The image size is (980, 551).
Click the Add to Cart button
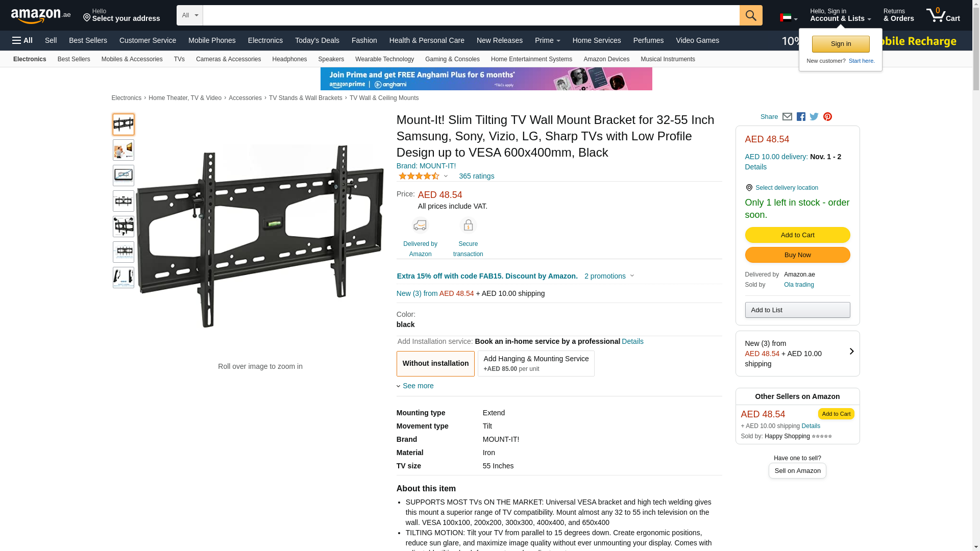(x=797, y=235)
